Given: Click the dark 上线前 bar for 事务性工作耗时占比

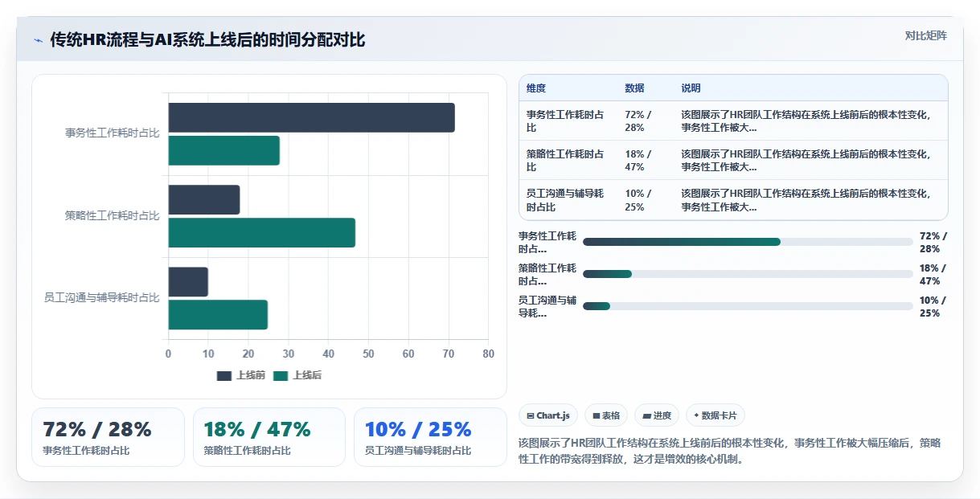Looking at the screenshot, I should click(311, 117).
